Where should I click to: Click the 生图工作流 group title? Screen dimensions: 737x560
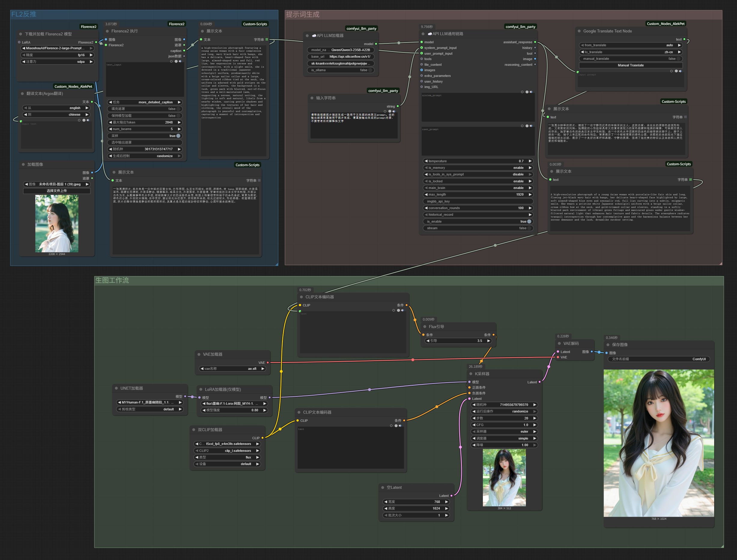click(x=112, y=280)
